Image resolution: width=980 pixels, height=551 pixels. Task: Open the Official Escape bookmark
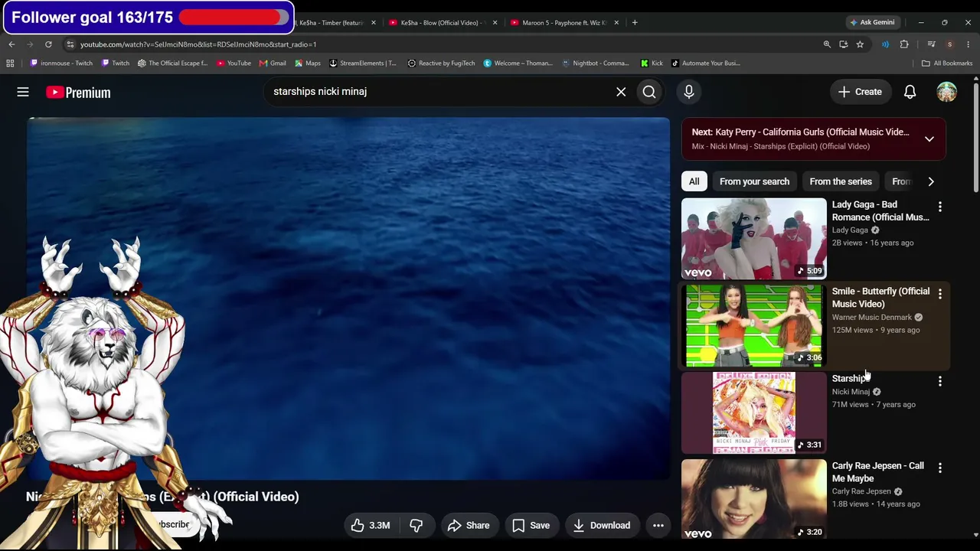[x=172, y=64]
